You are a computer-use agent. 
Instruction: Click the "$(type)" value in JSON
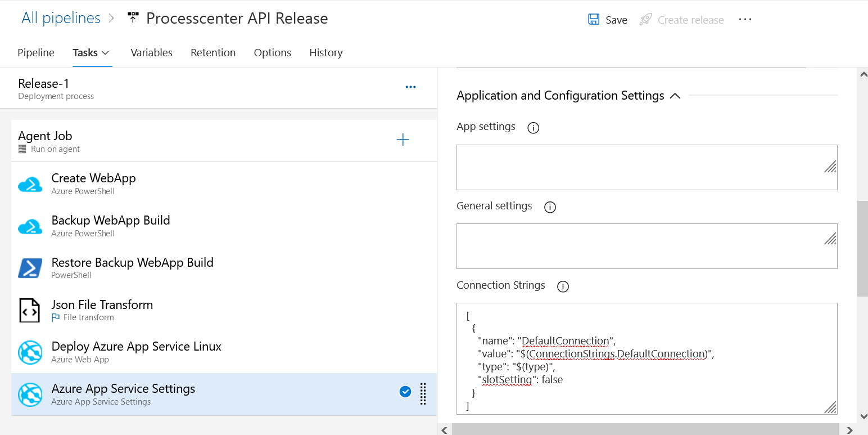click(x=532, y=367)
